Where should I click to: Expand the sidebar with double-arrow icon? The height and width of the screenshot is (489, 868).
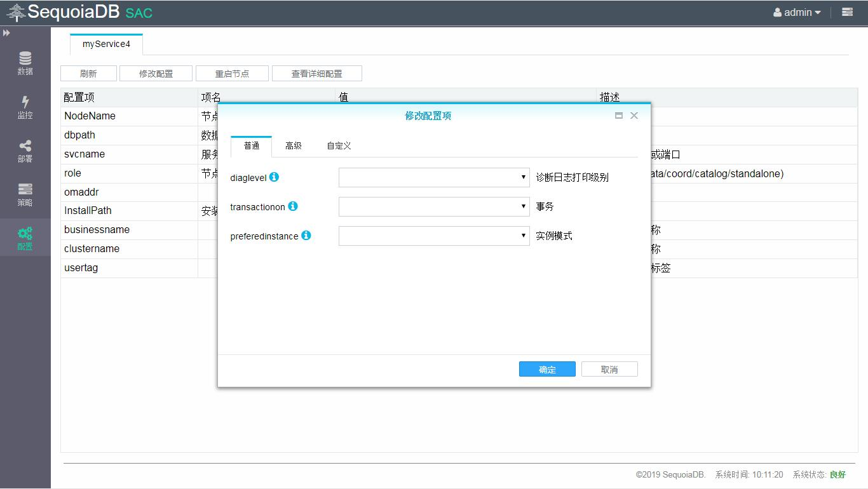click(6, 33)
